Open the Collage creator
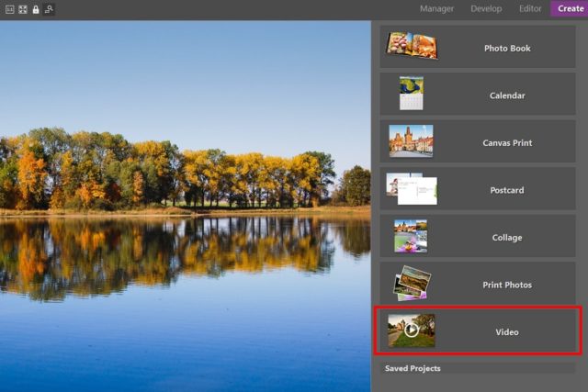Viewport: 588px width, 392px height. point(478,236)
